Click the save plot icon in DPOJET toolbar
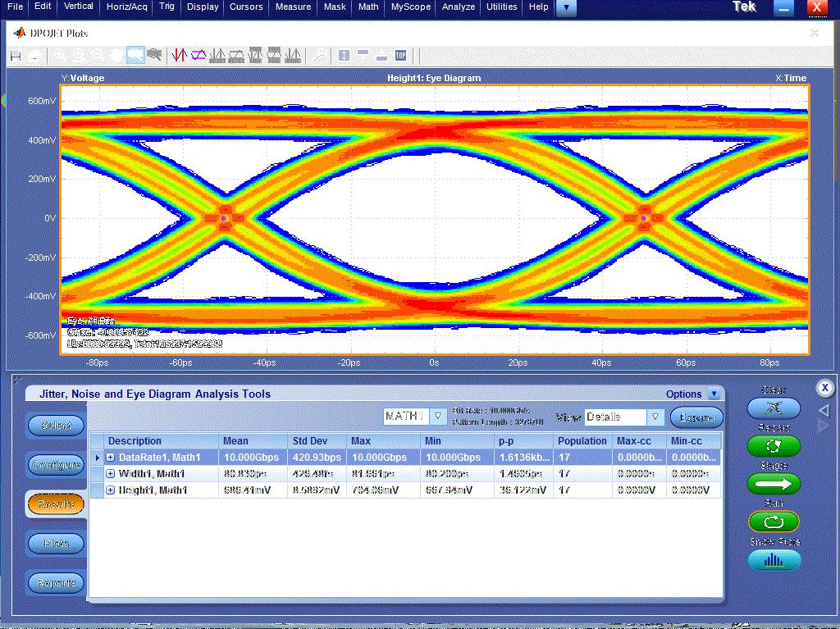840x629 pixels. click(16, 56)
